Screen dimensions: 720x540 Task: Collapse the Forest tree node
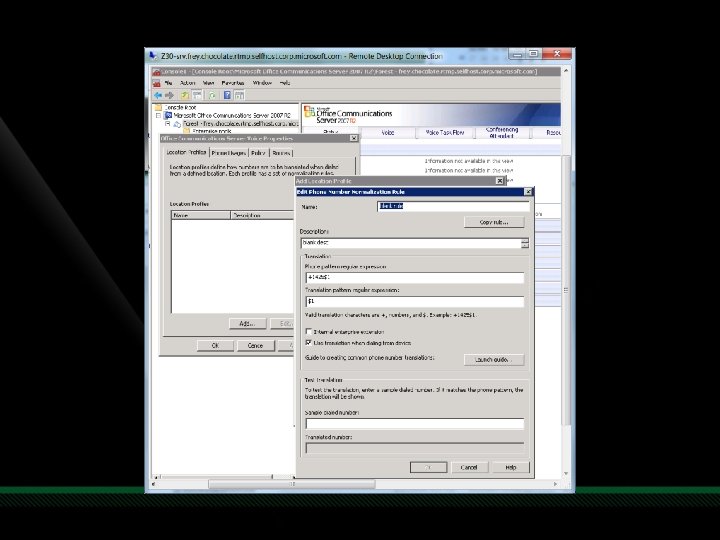[168, 124]
